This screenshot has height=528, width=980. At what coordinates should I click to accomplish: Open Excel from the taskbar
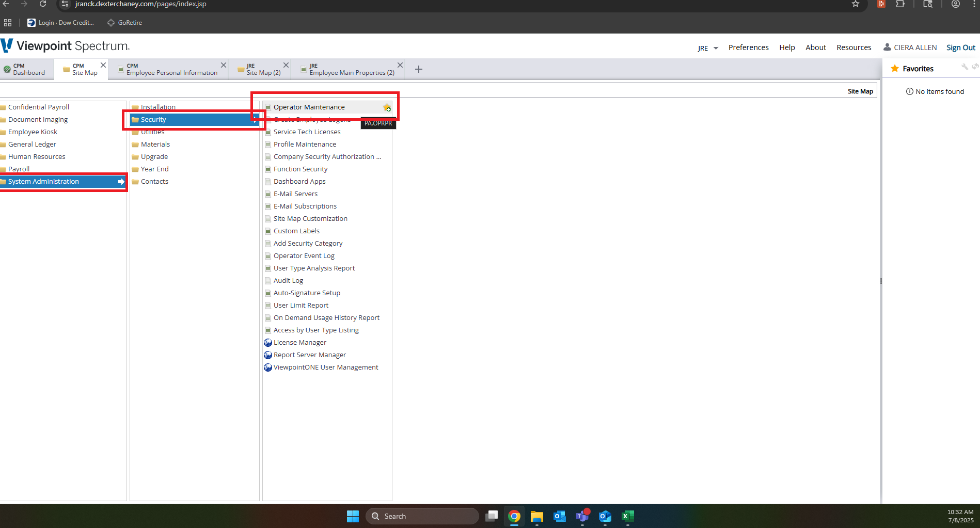627,516
